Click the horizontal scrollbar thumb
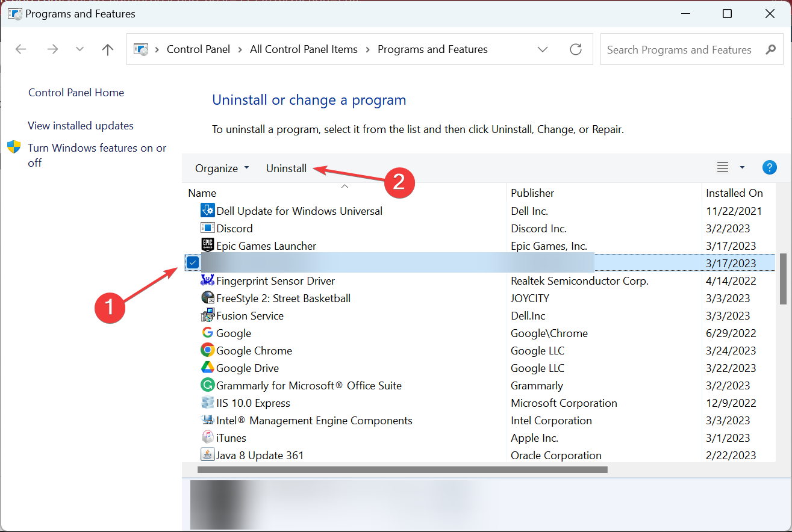Screen dimensions: 792x532 coord(402,469)
